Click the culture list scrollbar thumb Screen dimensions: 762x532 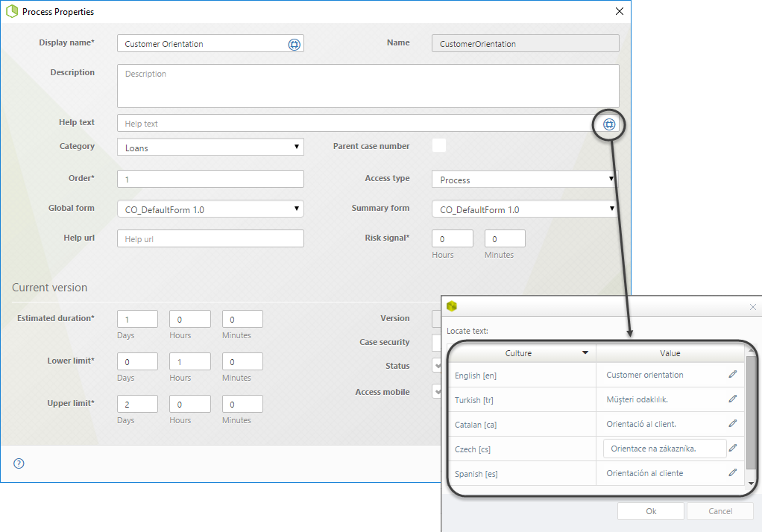(x=752, y=413)
